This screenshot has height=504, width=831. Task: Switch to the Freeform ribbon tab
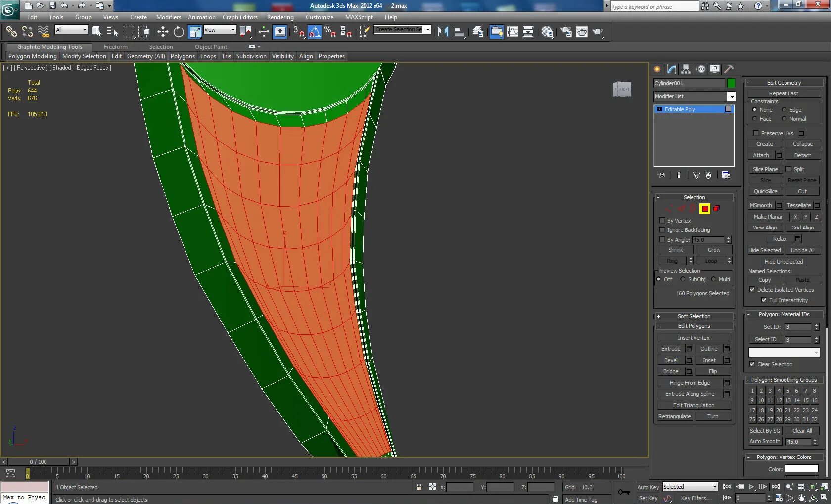point(115,47)
